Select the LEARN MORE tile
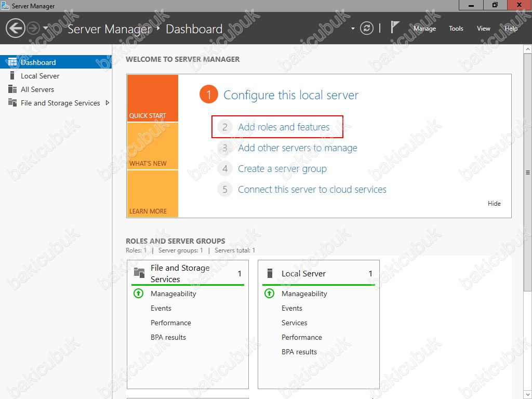Viewport: 532px width, 399px height. click(153, 194)
